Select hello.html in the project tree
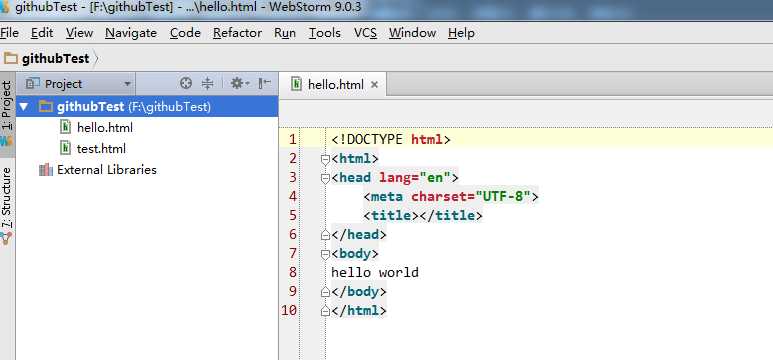773x360 pixels. coord(105,128)
